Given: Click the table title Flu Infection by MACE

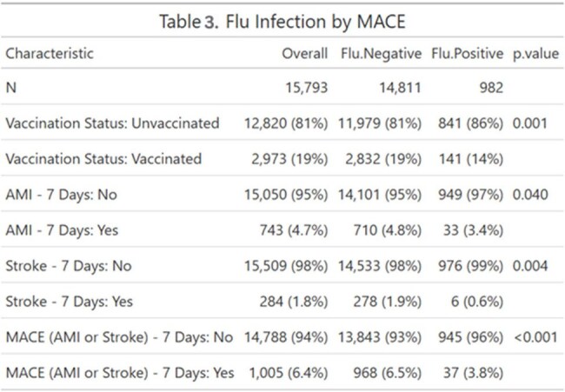Looking at the screenshot, I should tap(316, 21).
